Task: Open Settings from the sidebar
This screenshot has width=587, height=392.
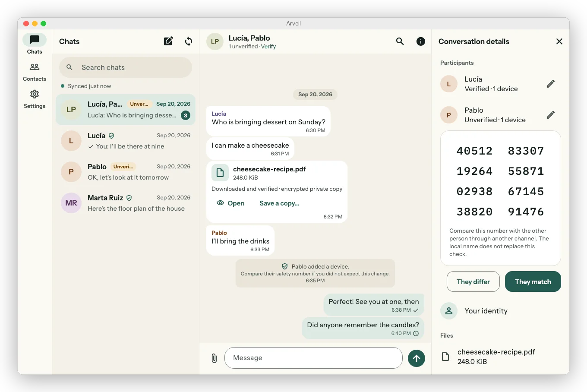Action: coord(35,99)
